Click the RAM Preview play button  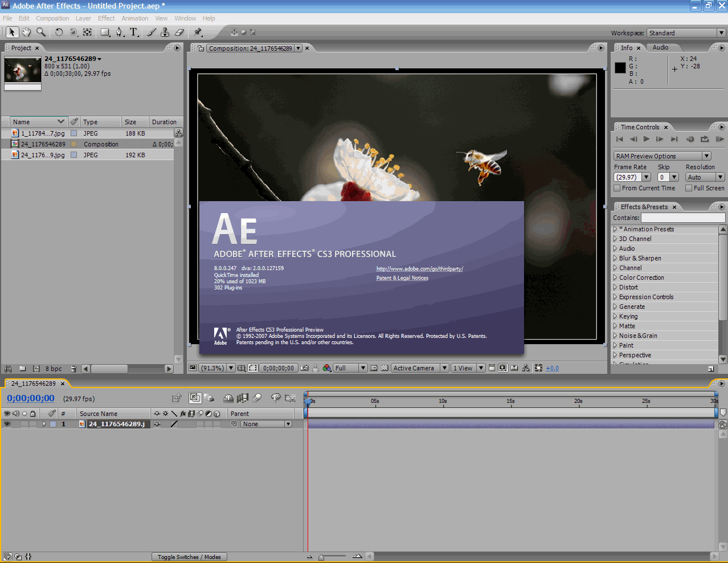coord(720,139)
